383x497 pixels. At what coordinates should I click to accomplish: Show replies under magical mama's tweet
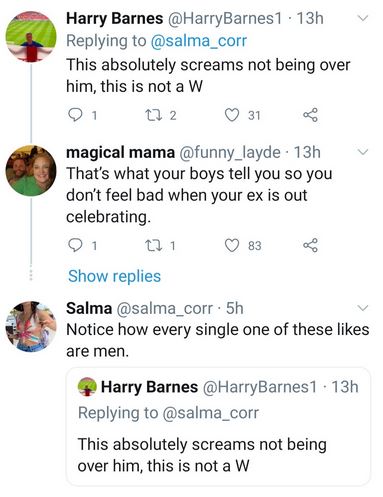114,276
